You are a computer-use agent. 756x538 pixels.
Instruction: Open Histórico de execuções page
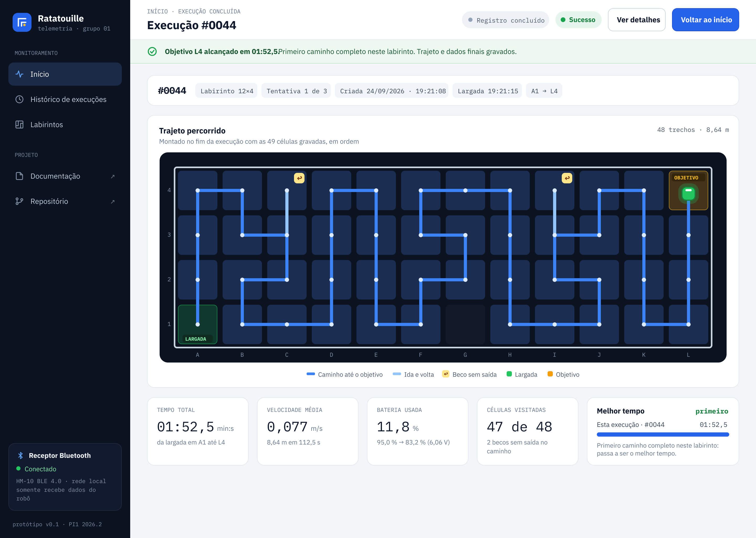tap(65, 99)
